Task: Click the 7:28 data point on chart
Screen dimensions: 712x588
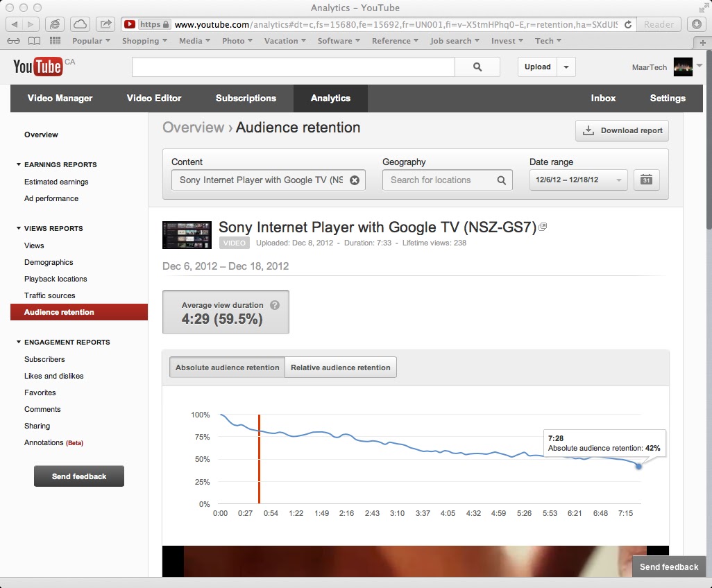Action: tap(638, 466)
